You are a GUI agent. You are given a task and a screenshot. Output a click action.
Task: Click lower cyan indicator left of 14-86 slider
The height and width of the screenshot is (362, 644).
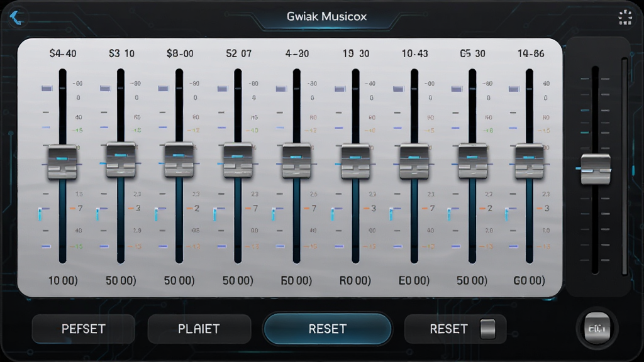point(507,214)
